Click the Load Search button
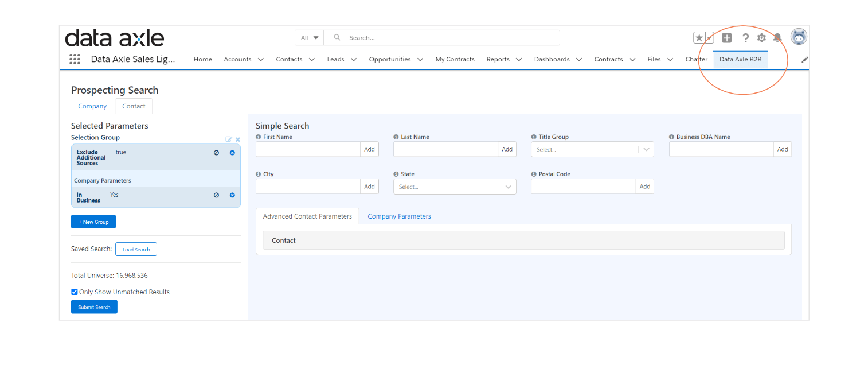 point(136,249)
